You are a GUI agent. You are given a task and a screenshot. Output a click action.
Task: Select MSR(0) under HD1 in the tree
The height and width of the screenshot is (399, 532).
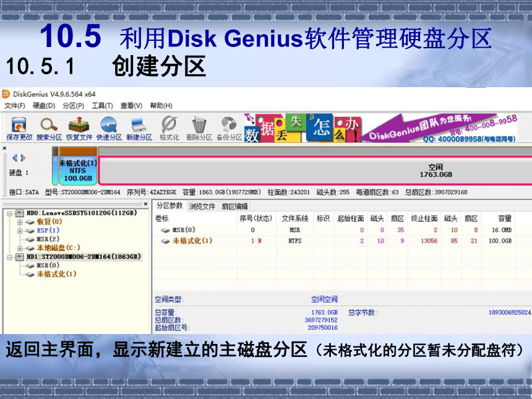pyautogui.click(x=48, y=265)
